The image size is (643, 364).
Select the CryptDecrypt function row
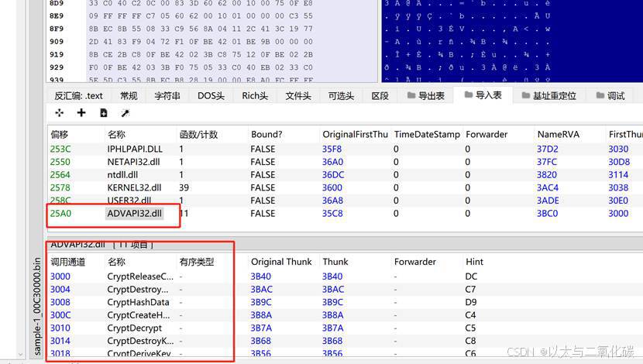pos(135,328)
